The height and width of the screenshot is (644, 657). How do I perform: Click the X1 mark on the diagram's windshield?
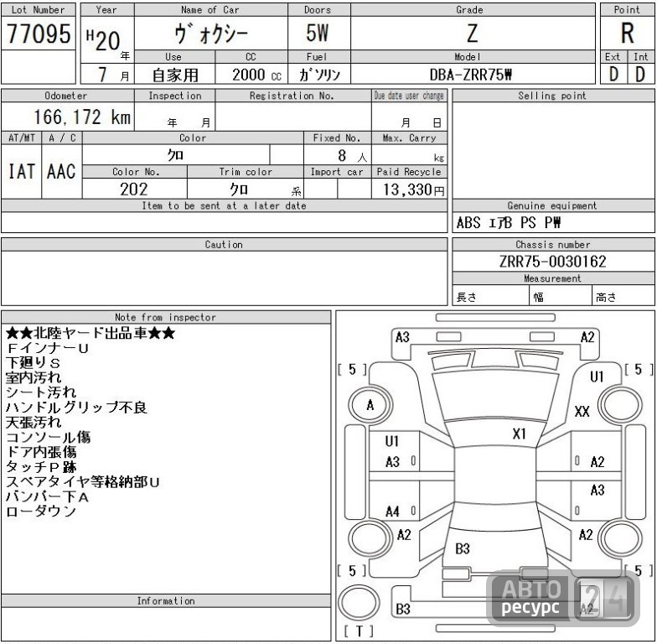point(520,434)
